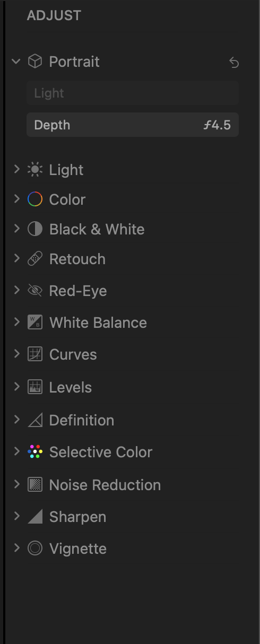Click the Retouch bandage icon
Viewport: 260px width, 644px height.
[35, 259]
